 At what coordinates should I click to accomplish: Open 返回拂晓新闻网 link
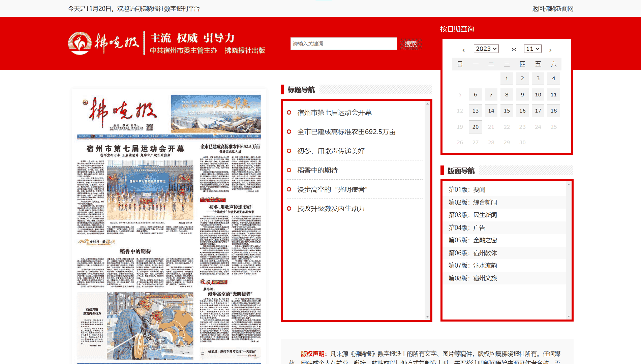tap(553, 9)
